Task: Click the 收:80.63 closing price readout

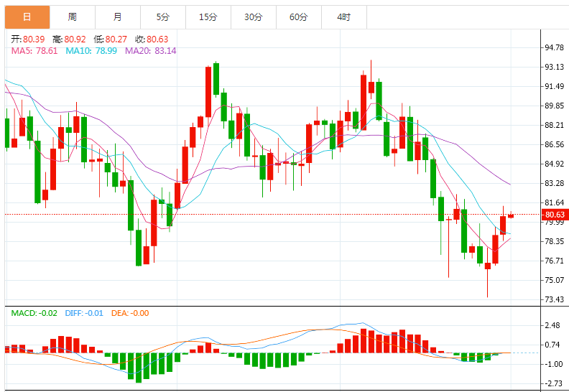Action: click(x=152, y=39)
